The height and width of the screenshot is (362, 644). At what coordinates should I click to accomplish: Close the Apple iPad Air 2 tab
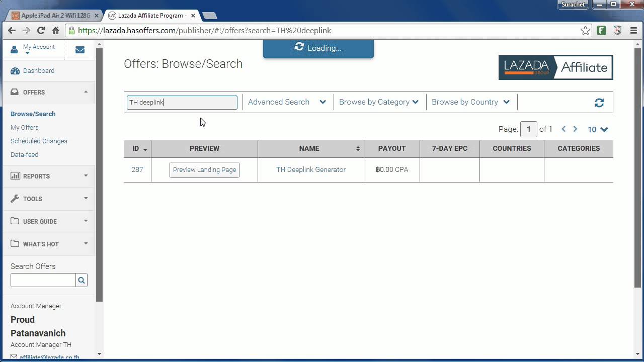click(97, 16)
